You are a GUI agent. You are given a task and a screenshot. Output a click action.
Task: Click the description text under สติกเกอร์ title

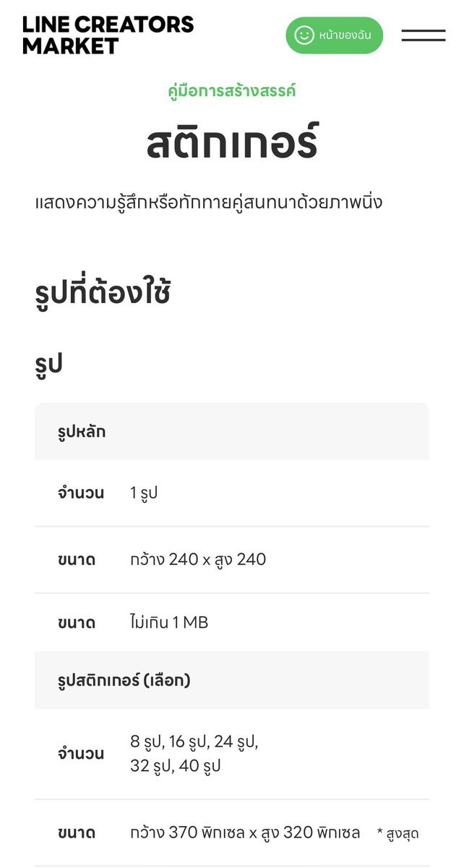[208, 202]
